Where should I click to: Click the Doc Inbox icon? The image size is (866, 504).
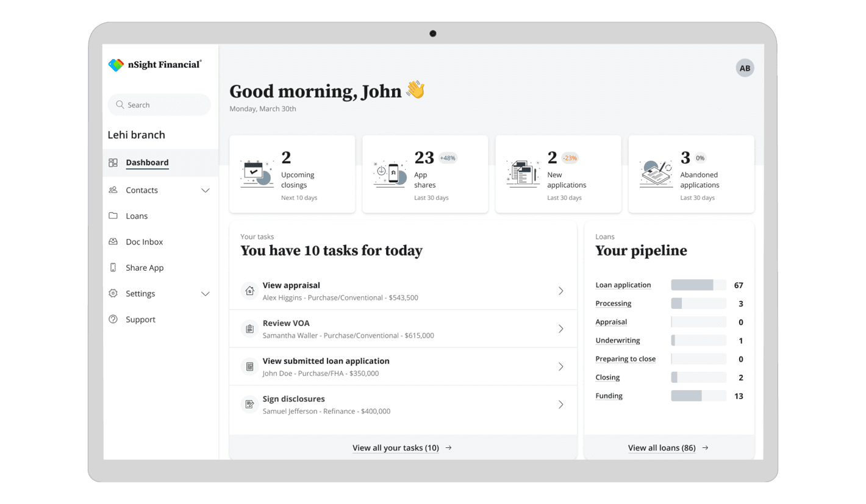(x=113, y=241)
